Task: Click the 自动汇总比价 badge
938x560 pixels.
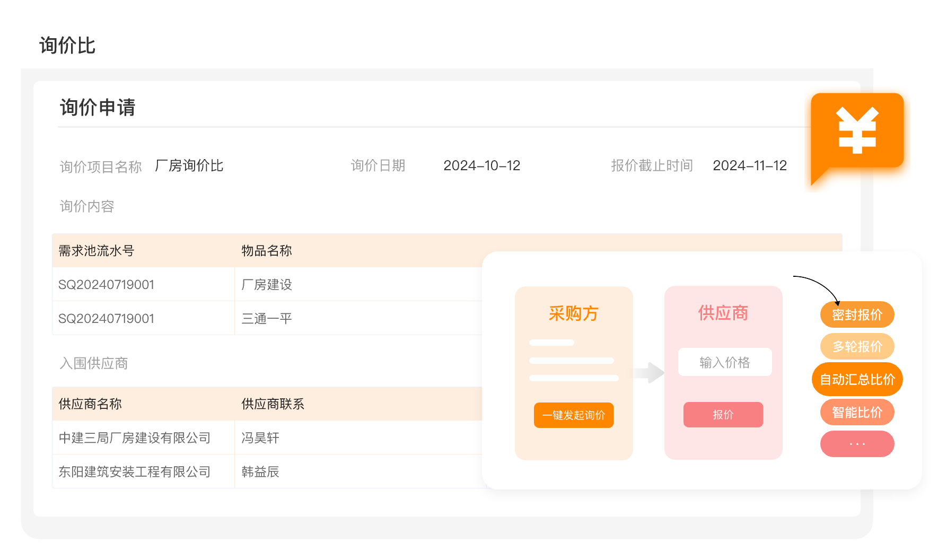Action: coord(857,379)
